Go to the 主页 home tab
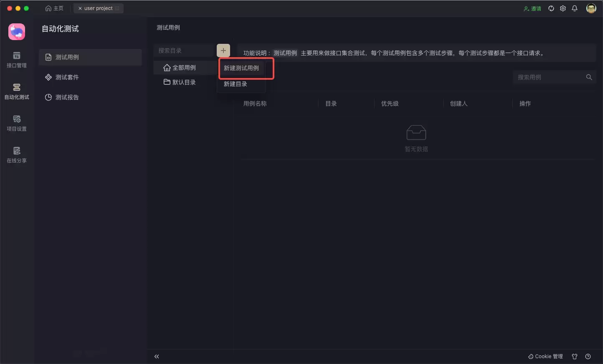The height and width of the screenshot is (364, 603). (54, 8)
